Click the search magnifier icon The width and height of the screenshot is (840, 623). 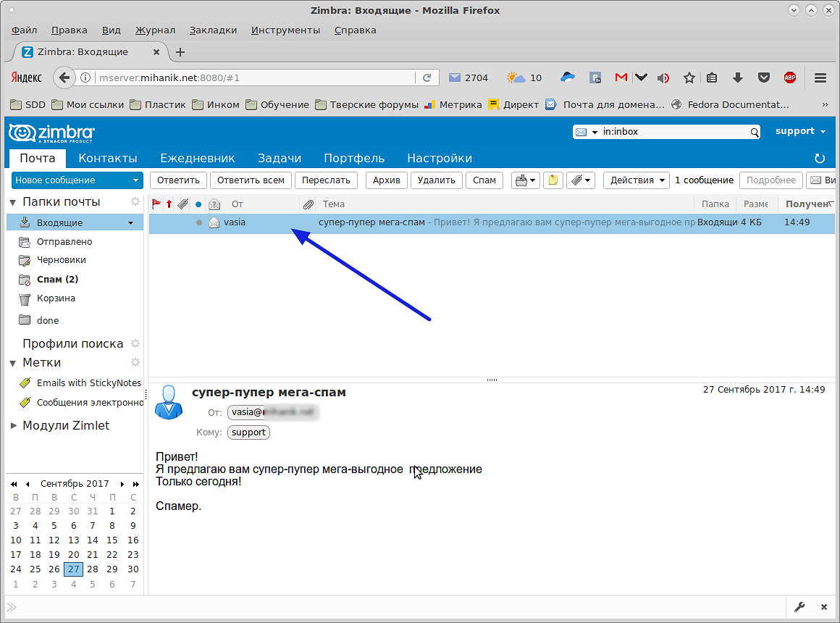click(755, 132)
